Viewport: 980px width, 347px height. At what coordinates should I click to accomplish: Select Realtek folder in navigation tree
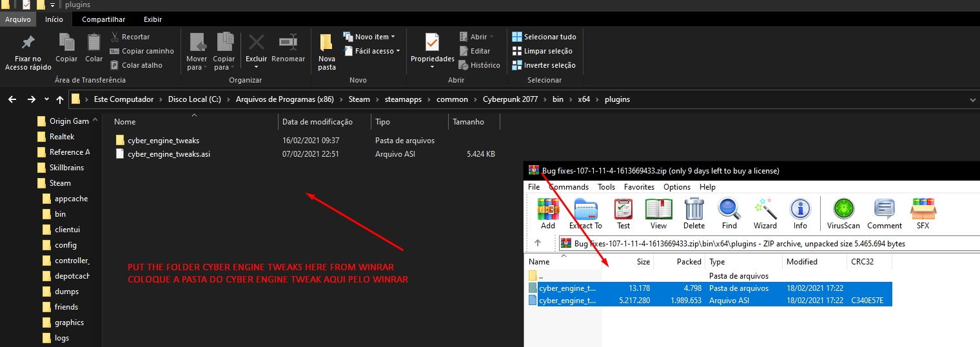(x=62, y=137)
